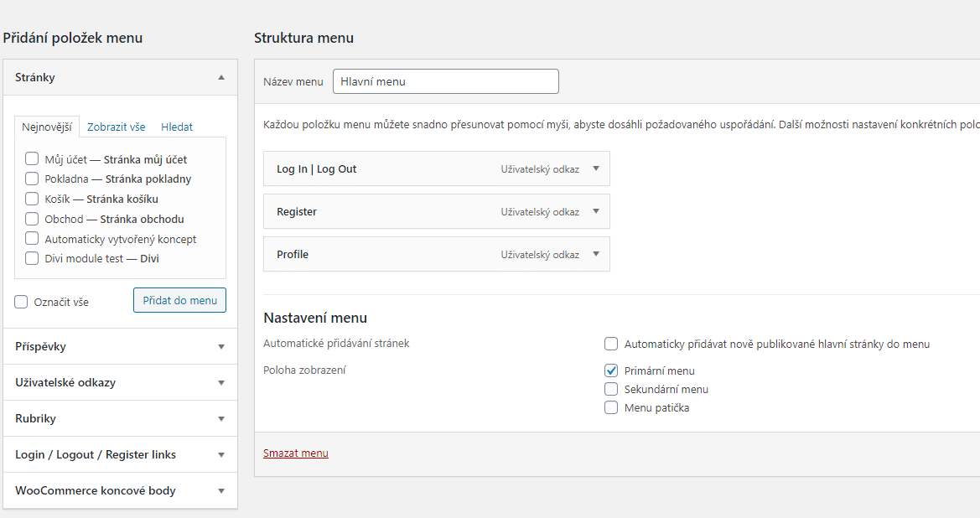Switch to the Nejnovější tab
This screenshot has width=980, height=518.
(47, 127)
